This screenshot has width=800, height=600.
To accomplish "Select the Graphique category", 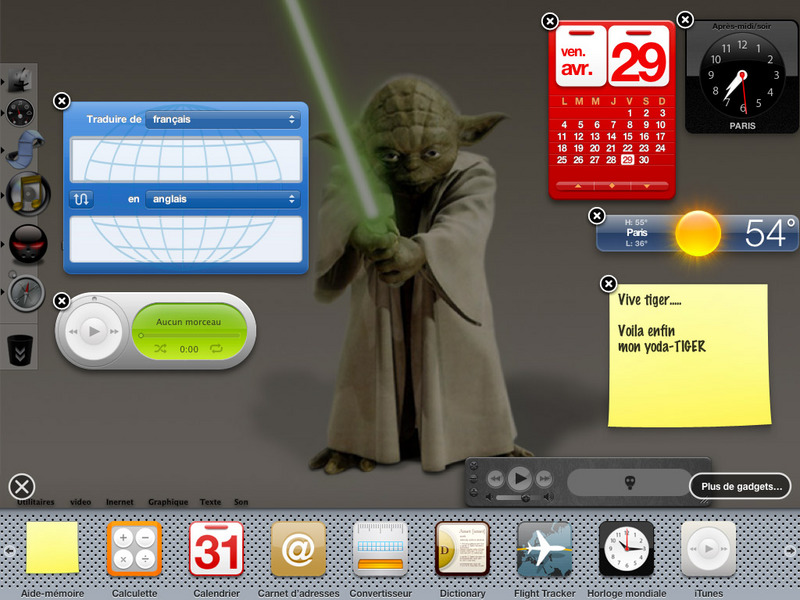I will [x=168, y=502].
